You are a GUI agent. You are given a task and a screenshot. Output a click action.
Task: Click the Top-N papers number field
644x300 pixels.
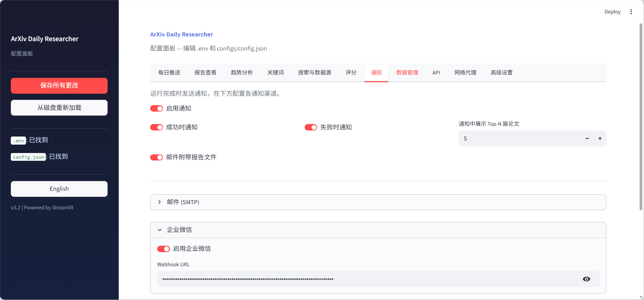[520, 139]
